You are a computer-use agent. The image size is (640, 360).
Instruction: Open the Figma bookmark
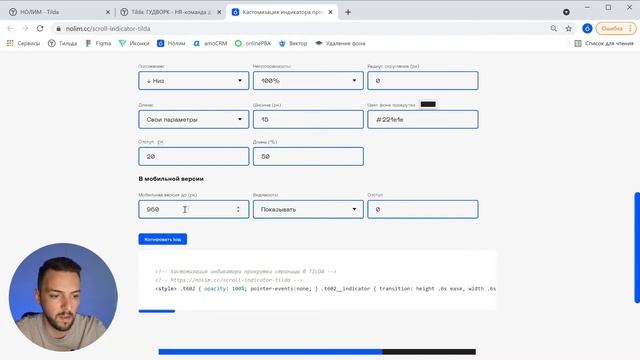[x=98, y=43]
